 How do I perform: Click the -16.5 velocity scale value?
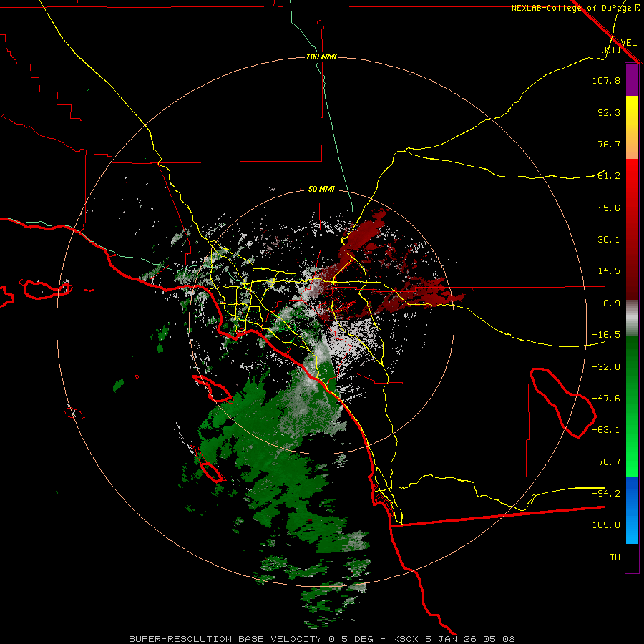(606, 335)
